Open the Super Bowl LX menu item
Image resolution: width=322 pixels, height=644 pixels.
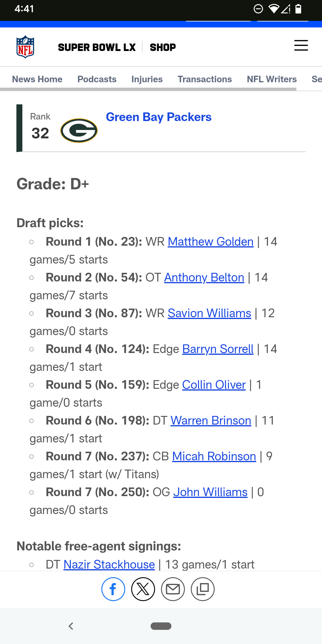[97, 47]
